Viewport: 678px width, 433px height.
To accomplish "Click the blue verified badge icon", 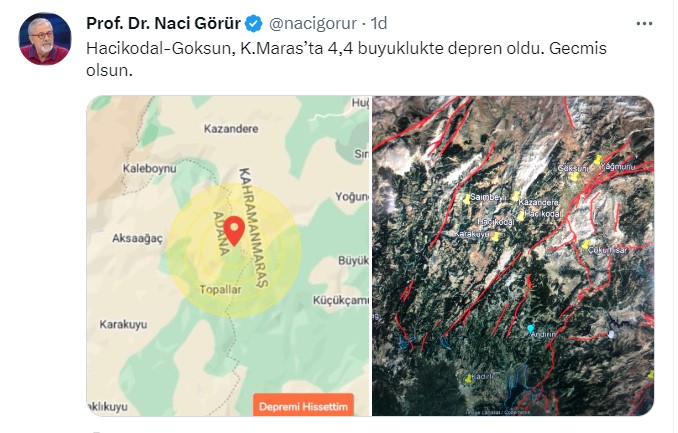I will tap(254, 24).
